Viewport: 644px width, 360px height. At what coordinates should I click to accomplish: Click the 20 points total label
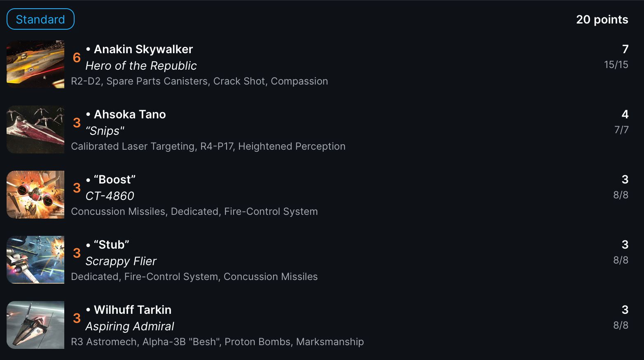(602, 19)
